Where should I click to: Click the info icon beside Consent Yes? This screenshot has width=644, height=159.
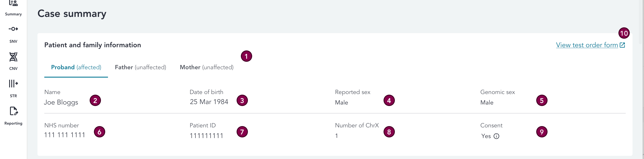click(x=496, y=136)
